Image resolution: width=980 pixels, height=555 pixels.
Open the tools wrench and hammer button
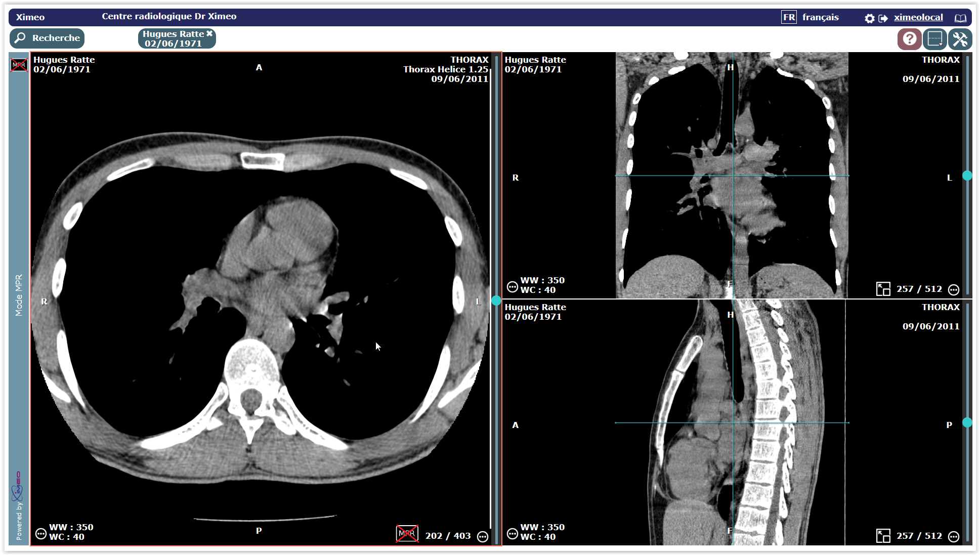[x=960, y=39]
